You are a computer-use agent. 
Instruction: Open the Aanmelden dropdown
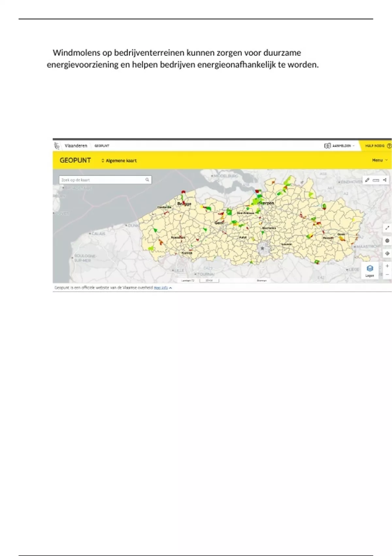click(339, 146)
